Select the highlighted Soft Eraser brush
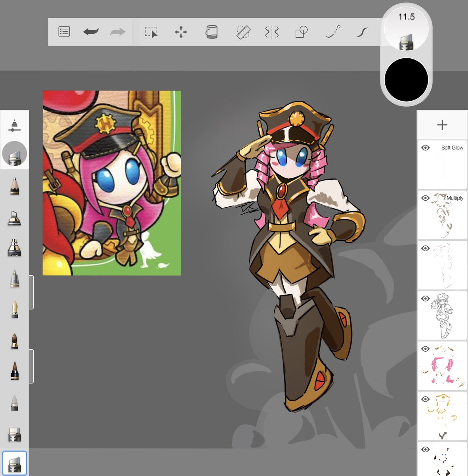Image resolution: width=468 pixels, height=476 pixels. [x=14, y=463]
